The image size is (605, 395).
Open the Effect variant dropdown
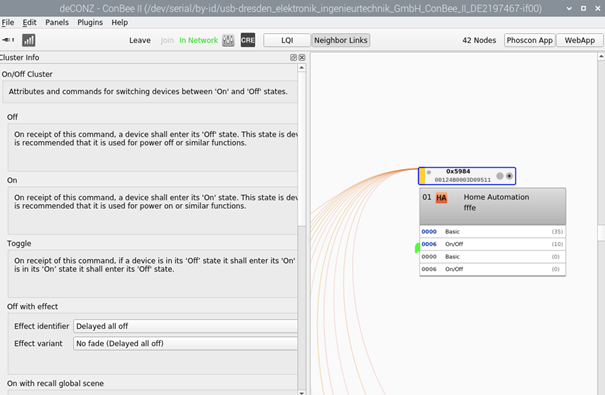coord(185,343)
